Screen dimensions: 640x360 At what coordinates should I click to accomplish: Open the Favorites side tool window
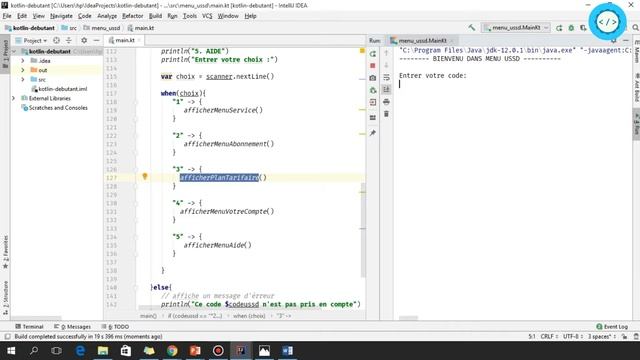tap(5, 252)
